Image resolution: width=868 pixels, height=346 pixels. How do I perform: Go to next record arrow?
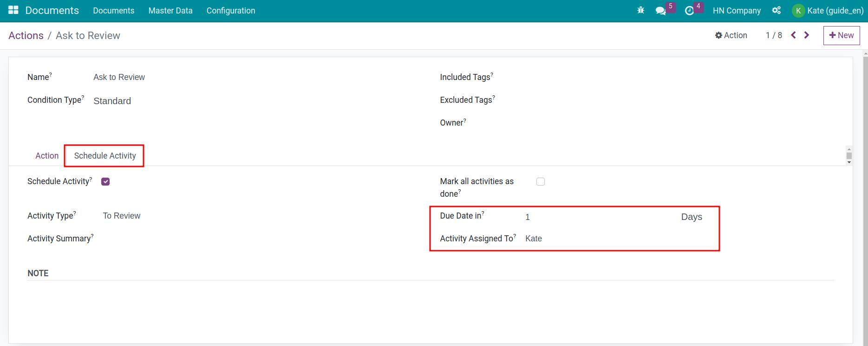(x=807, y=35)
